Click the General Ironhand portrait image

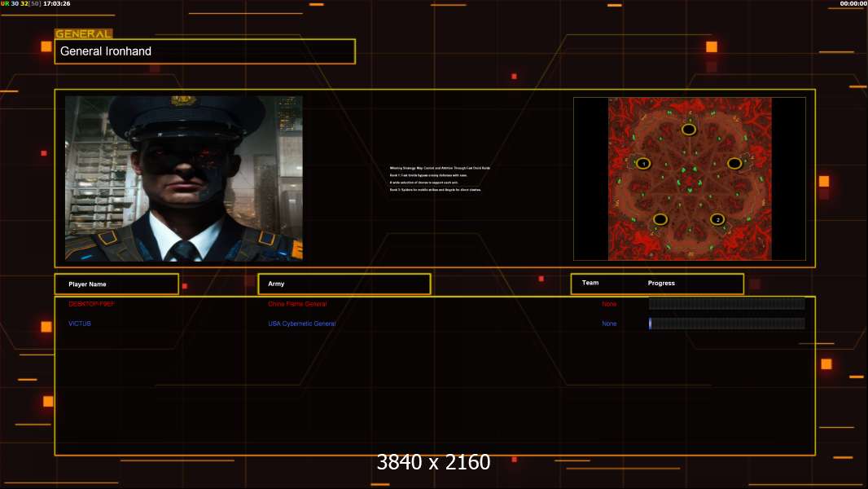click(x=184, y=178)
